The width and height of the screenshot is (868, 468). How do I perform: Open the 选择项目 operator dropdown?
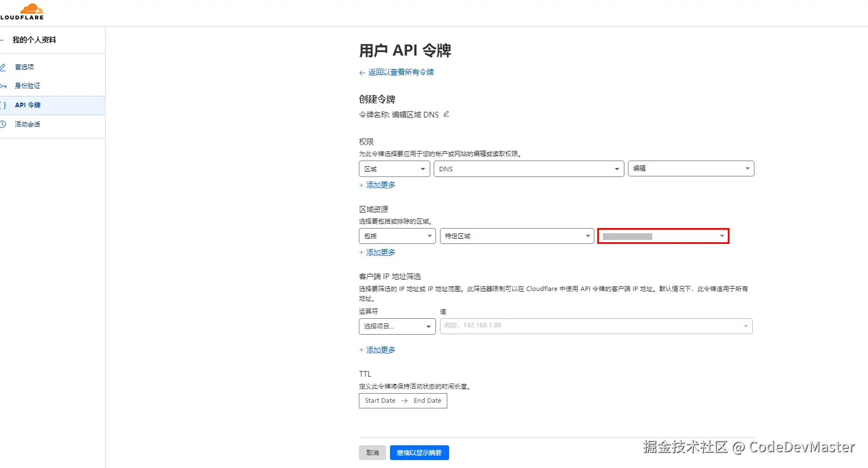pyautogui.click(x=397, y=326)
